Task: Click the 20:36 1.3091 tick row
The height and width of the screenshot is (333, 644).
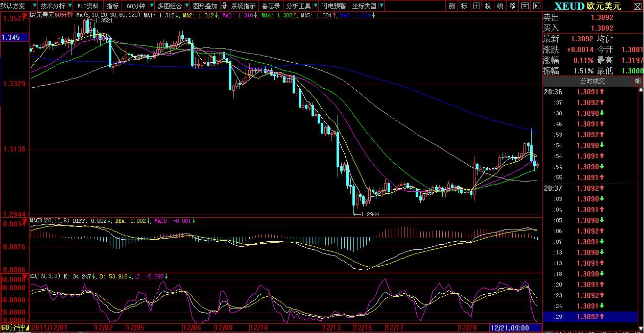Action: 590,92
